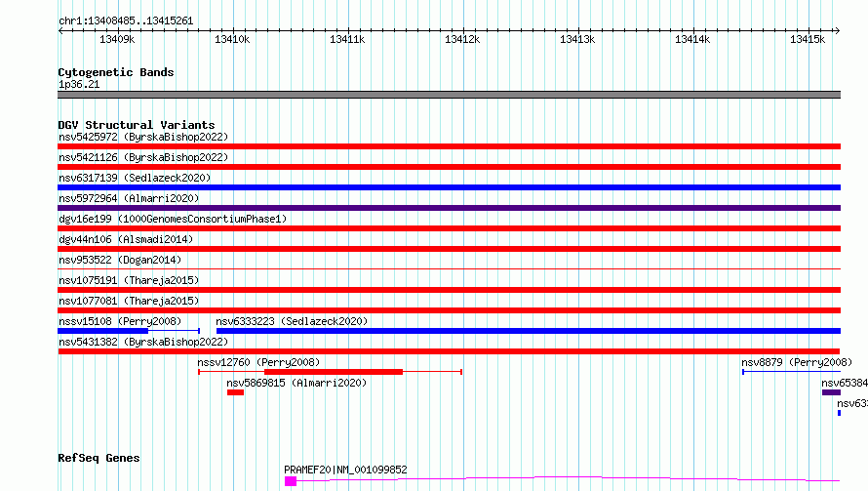868x491 pixels.
Task: Click the 13411k ruler position
Action: click(347, 39)
